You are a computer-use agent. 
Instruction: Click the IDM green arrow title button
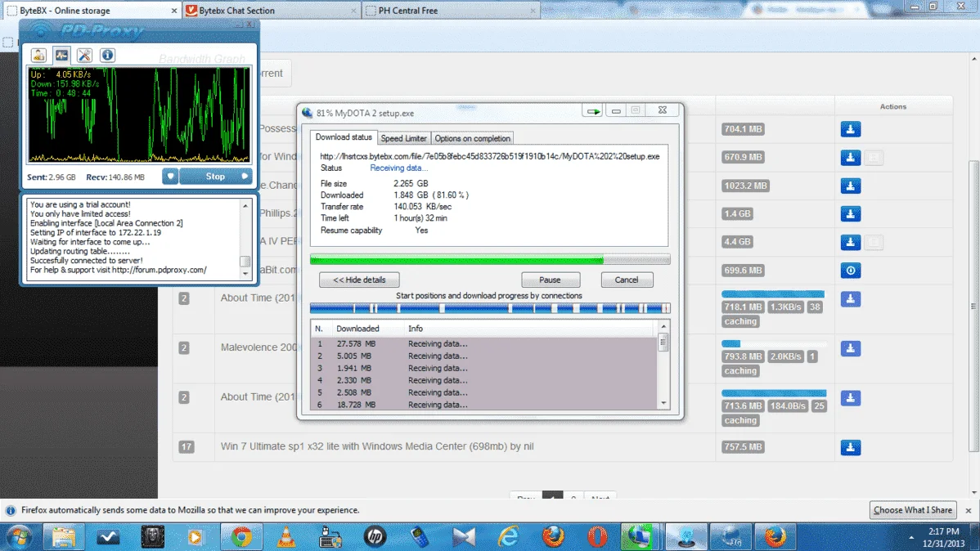click(x=592, y=111)
